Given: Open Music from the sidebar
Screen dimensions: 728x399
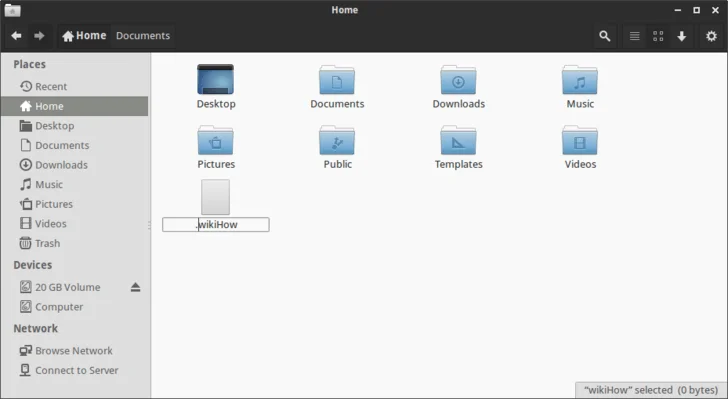Looking at the screenshot, I should (x=74, y=184).
